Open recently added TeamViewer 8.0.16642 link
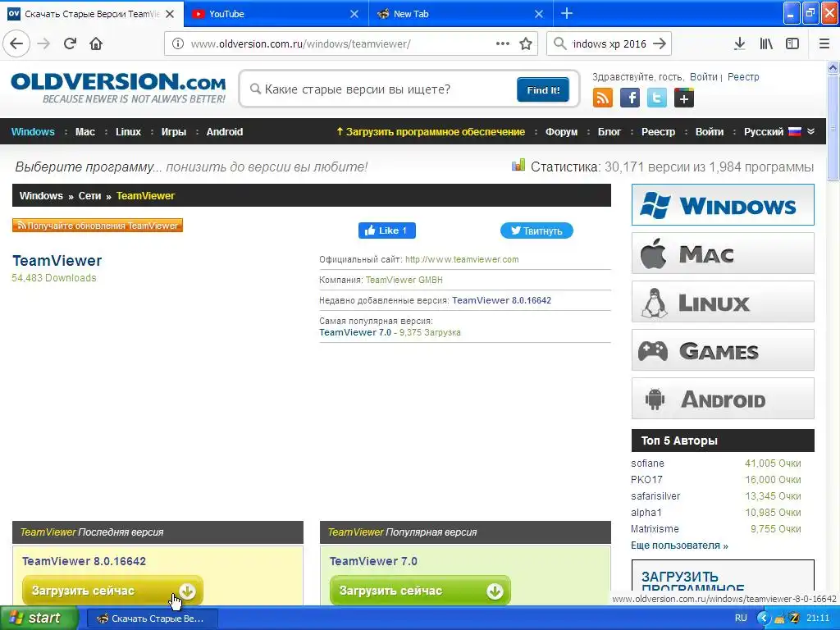The width and height of the screenshot is (840, 630). [501, 300]
